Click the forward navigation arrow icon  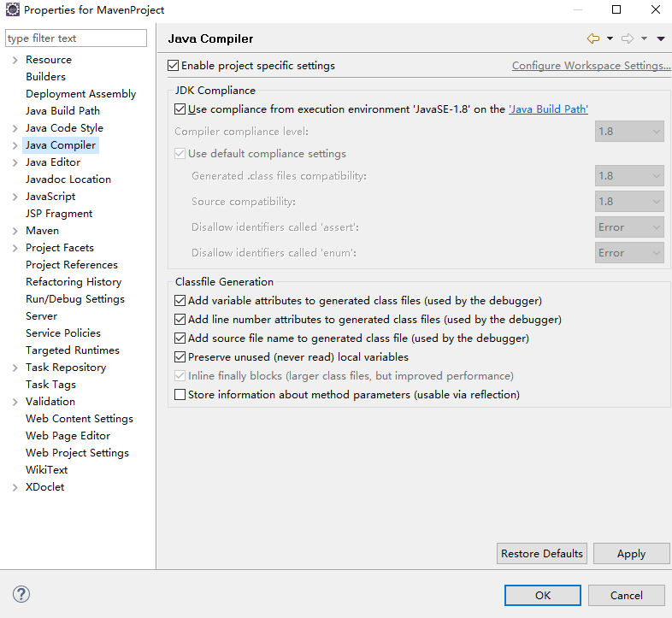[x=628, y=38]
